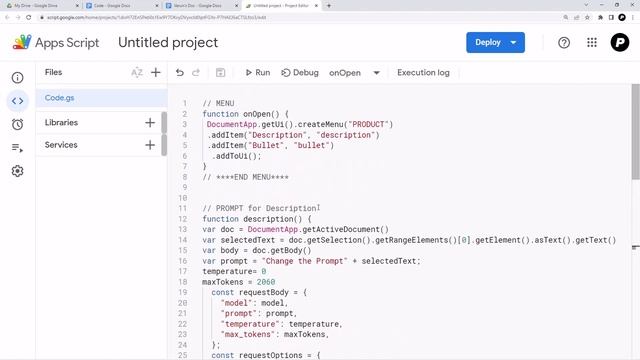Click line number 12 in gutter
Image resolution: width=640 pixels, height=360 pixels.
[x=182, y=219]
